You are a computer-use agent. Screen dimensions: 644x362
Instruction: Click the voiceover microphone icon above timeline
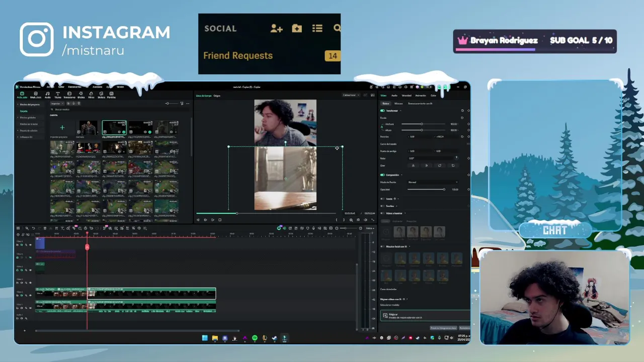click(313, 228)
